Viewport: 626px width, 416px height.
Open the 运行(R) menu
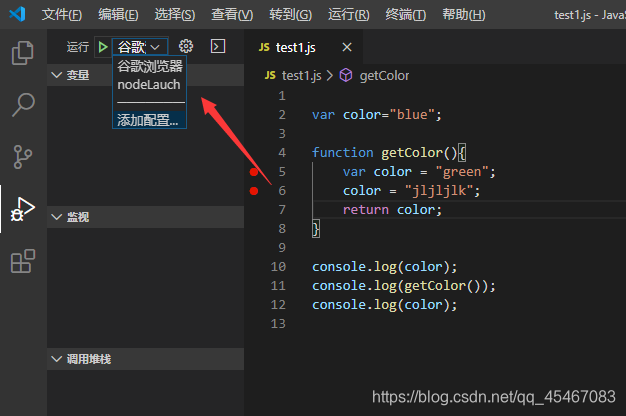click(349, 15)
